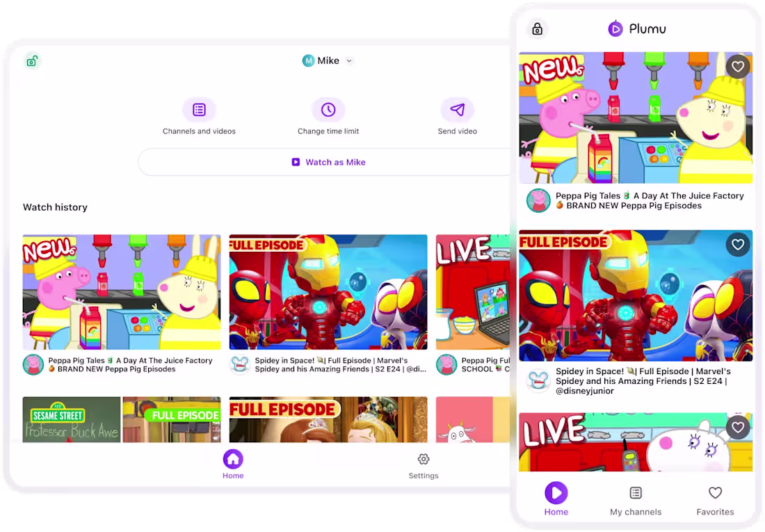Click Spidey in Space title in phone view

[643, 380]
